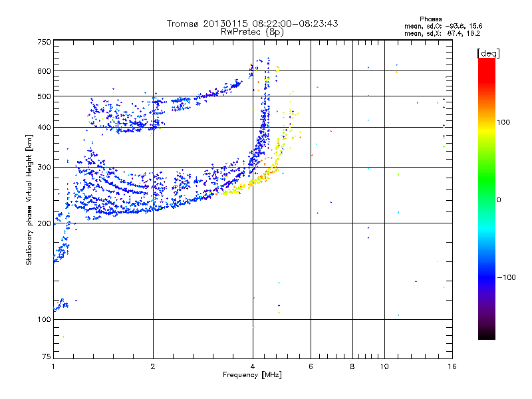Click the y-axis tick label '200'
Image resolution: width=532 pixels, height=399 pixels.
click(x=44, y=223)
